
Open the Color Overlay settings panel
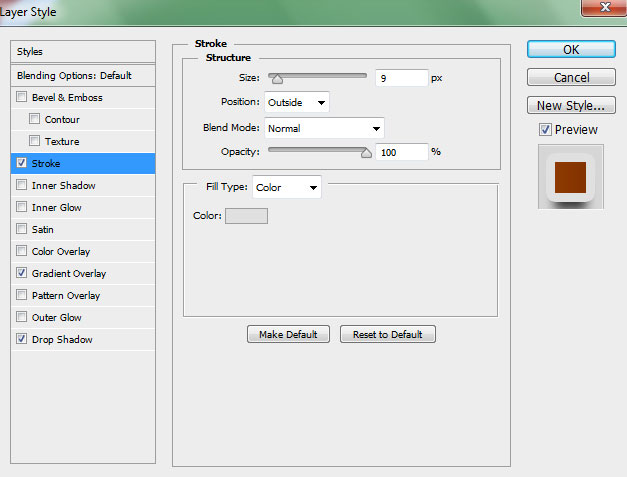point(61,251)
